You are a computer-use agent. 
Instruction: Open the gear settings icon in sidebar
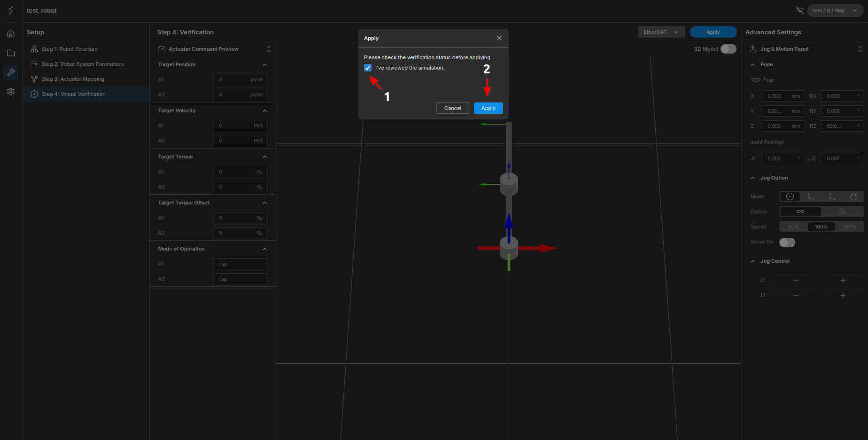pos(11,92)
